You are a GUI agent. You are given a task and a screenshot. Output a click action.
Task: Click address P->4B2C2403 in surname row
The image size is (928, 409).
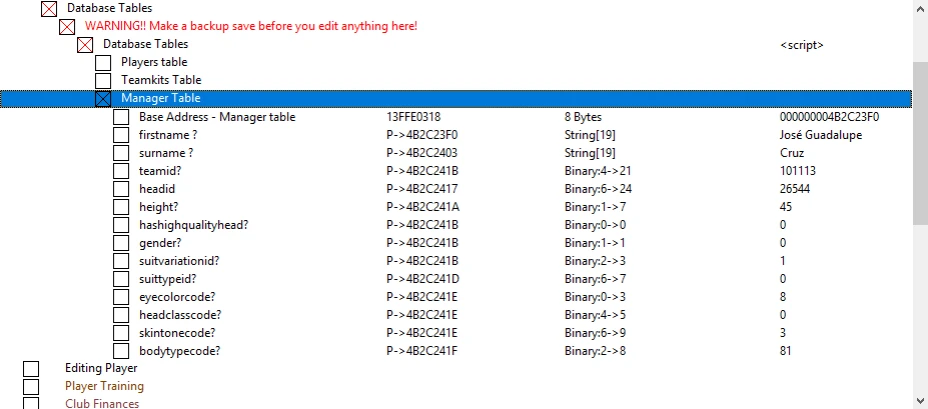coord(421,153)
